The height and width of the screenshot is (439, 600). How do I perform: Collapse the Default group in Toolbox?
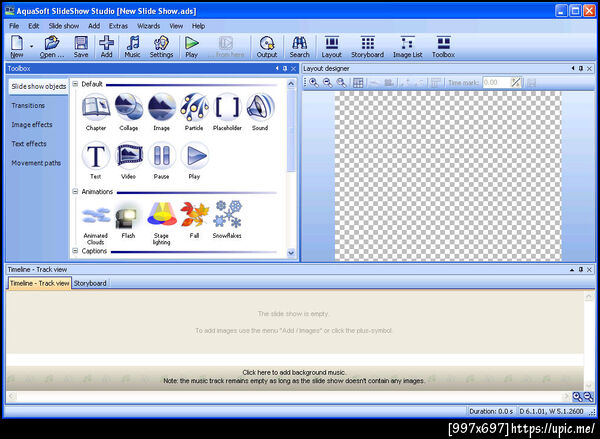click(75, 84)
